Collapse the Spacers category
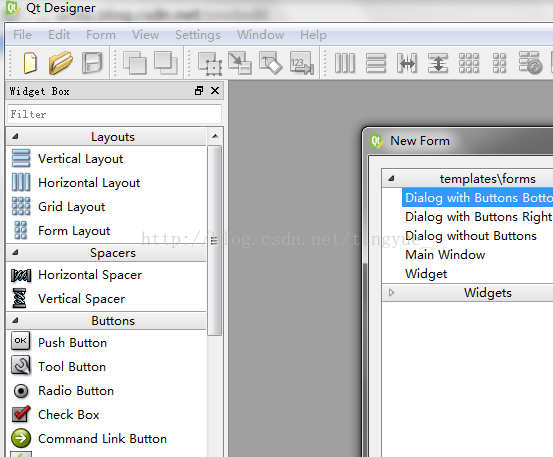This screenshot has width=553, height=457. 15,252
